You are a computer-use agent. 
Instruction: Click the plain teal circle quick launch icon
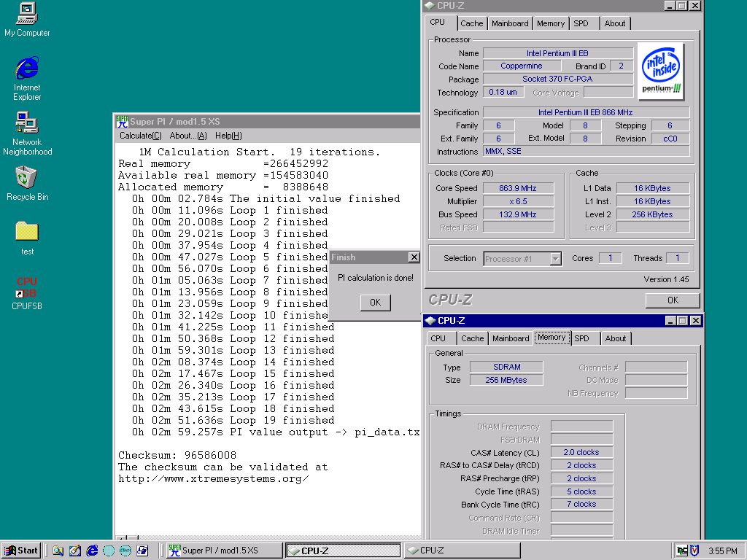pyautogui.click(x=109, y=551)
